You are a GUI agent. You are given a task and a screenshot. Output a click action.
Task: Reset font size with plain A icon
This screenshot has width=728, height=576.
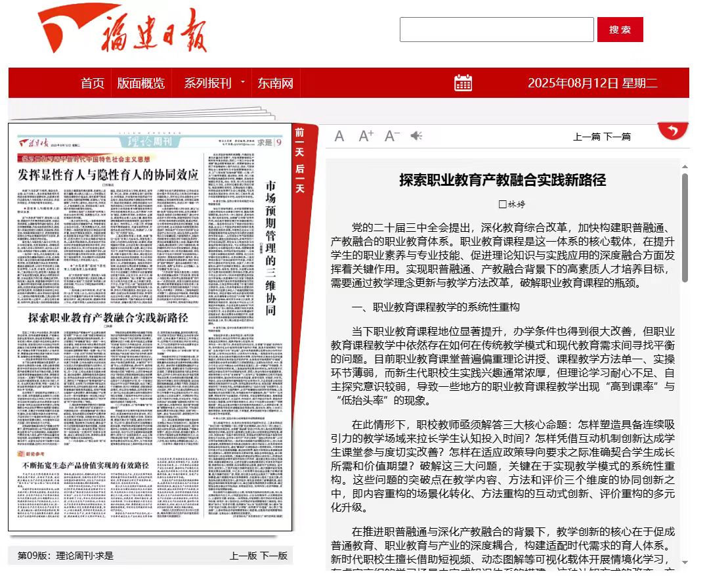(x=339, y=136)
